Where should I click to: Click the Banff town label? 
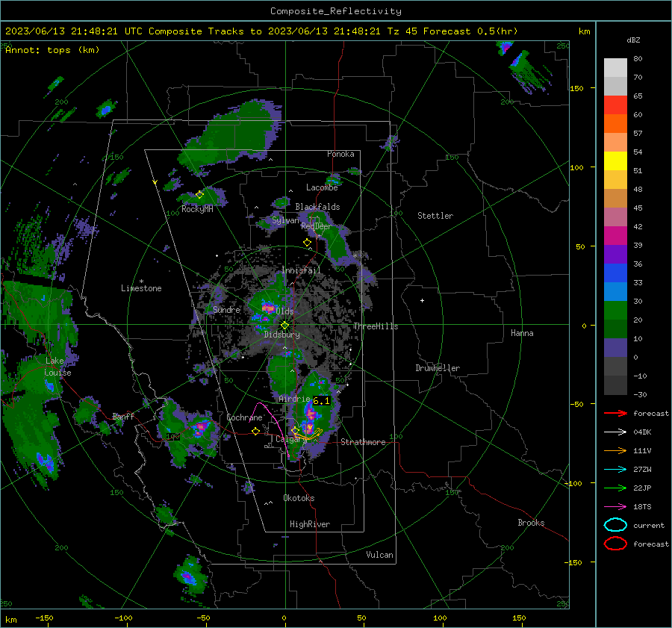click(123, 416)
